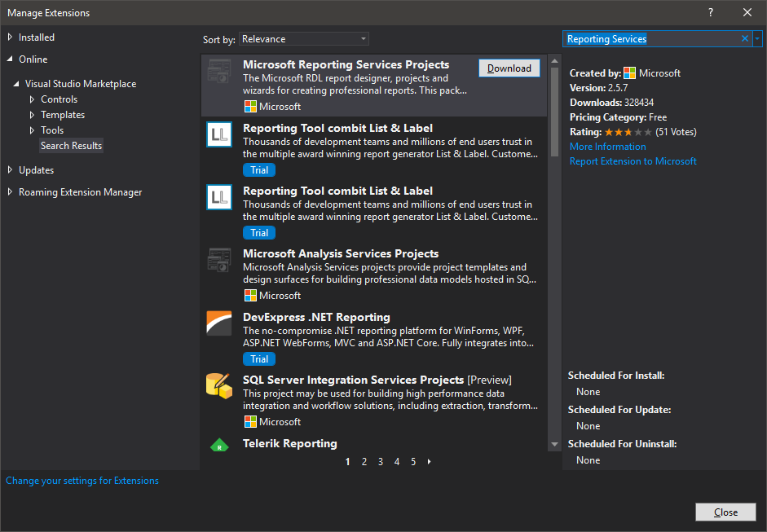Image resolution: width=767 pixels, height=532 pixels.
Task: Select the Telerik Reporting title
Action: 289,443
